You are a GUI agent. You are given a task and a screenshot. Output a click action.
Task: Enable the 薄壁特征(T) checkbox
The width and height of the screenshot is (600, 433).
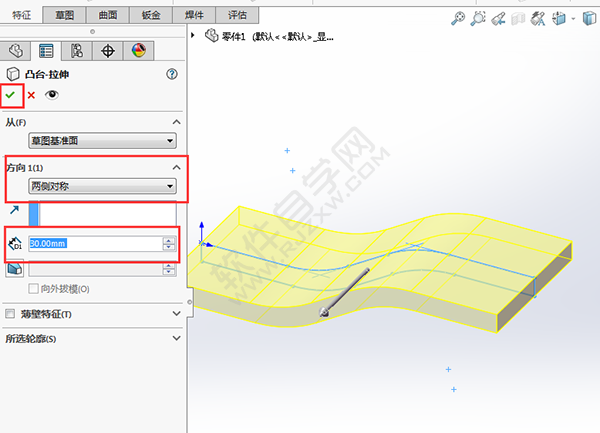(x=10, y=314)
